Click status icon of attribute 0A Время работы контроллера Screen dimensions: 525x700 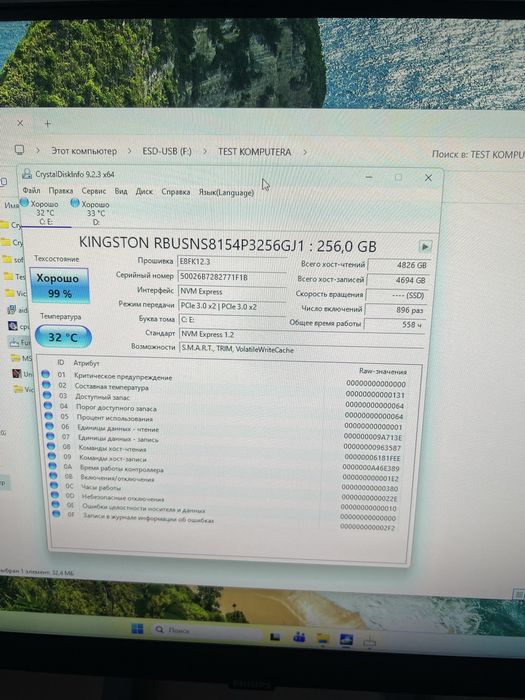(x=53, y=466)
